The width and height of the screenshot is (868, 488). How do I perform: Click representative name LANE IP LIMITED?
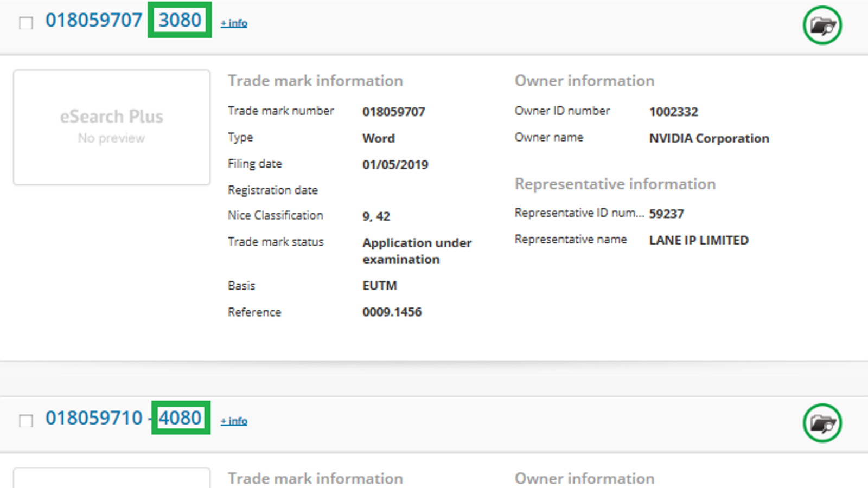[699, 240]
